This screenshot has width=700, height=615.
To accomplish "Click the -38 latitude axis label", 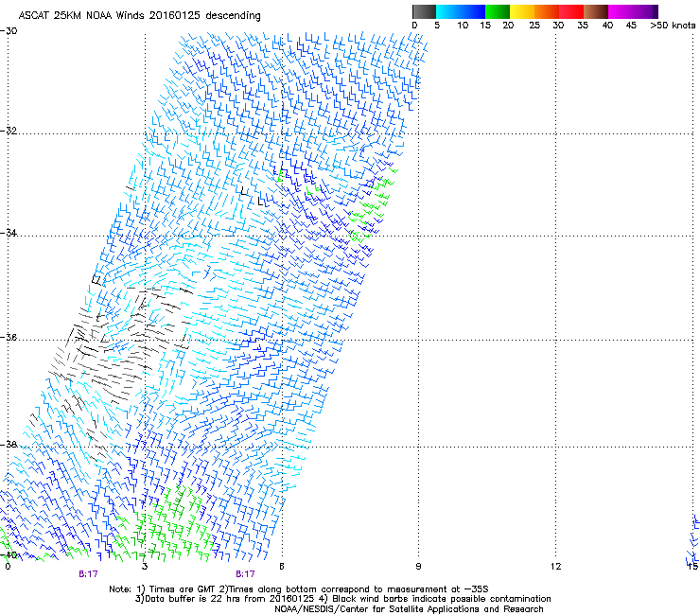I will (9, 445).
